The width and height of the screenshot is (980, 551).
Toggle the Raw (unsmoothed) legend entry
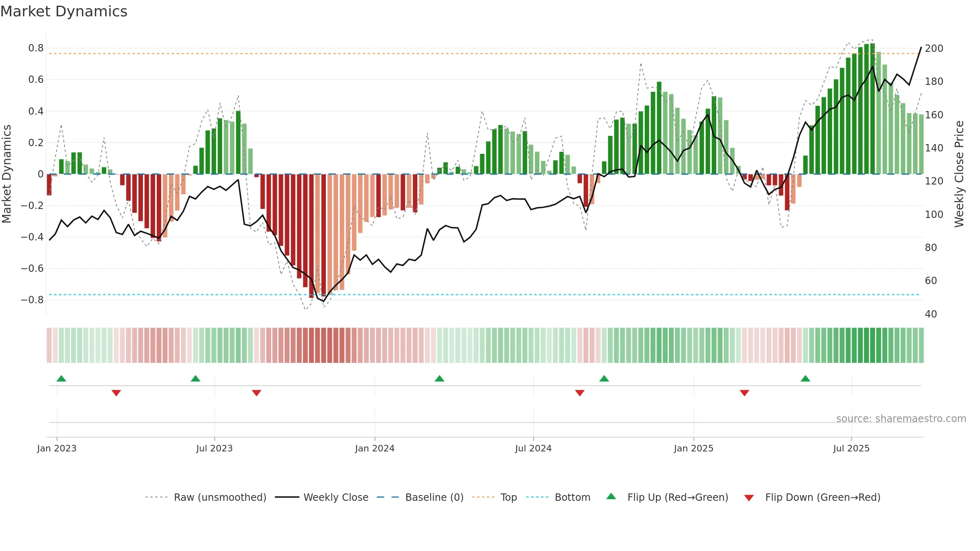click(205, 497)
